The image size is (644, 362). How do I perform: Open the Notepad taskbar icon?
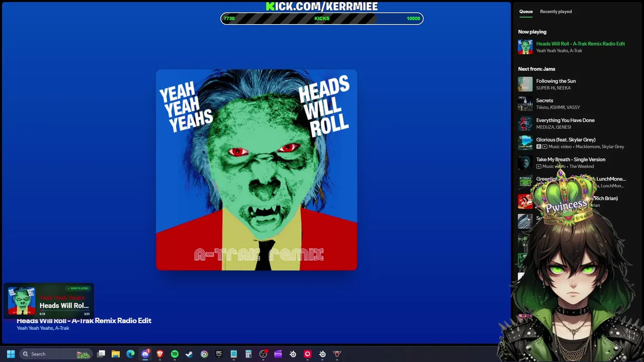[233, 354]
